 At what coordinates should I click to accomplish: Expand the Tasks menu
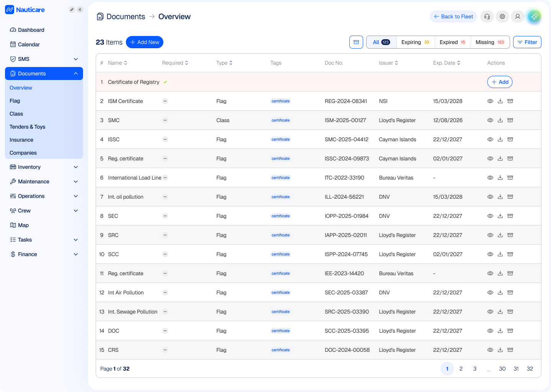(x=44, y=240)
